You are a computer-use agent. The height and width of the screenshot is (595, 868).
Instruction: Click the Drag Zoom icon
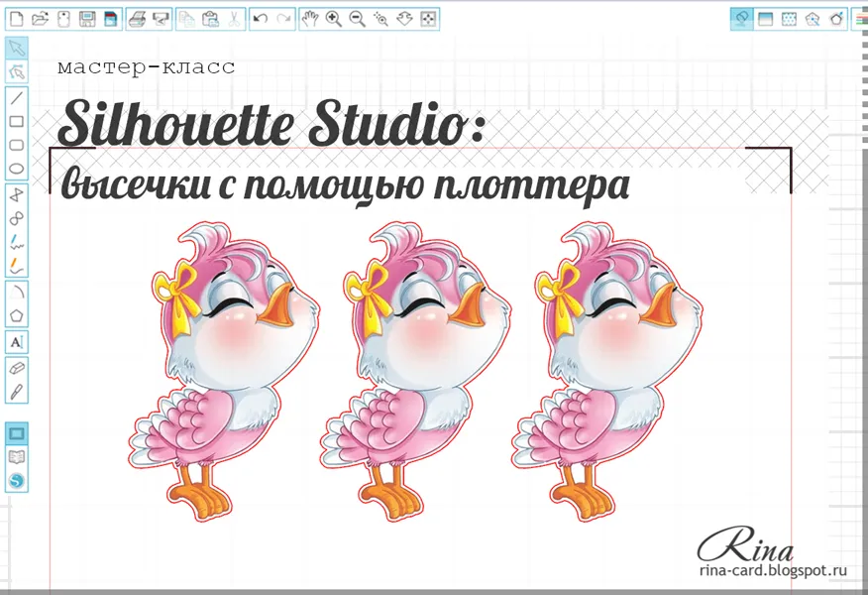(404, 20)
